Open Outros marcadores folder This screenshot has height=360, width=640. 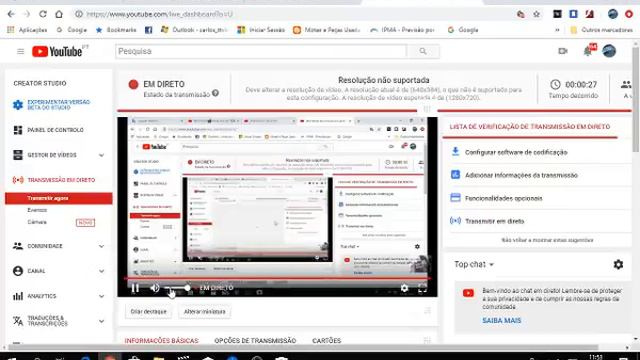click(601, 30)
